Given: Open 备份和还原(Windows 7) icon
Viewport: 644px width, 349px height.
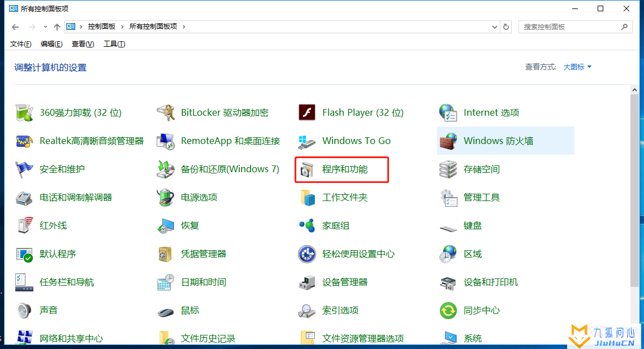Looking at the screenshot, I should click(x=166, y=169).
